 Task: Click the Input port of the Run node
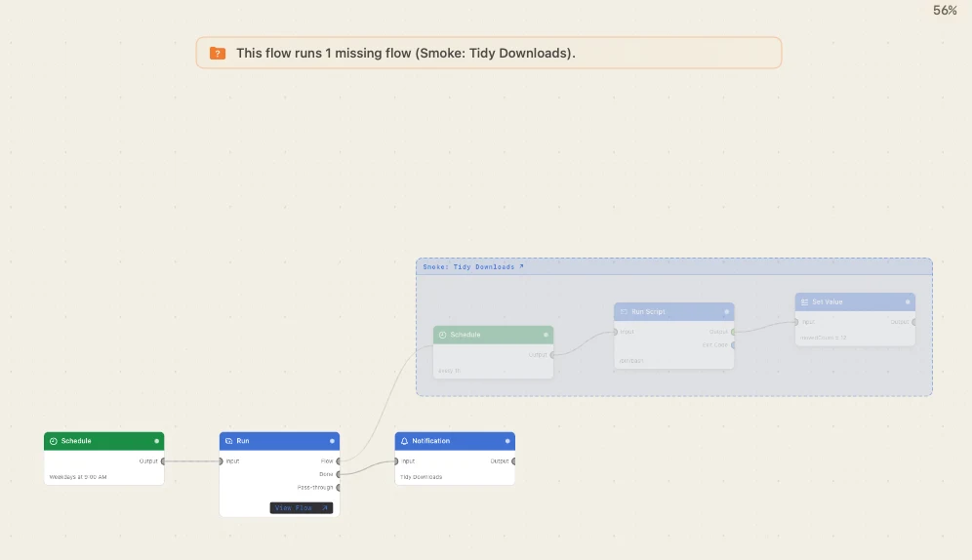click(221, 460)
